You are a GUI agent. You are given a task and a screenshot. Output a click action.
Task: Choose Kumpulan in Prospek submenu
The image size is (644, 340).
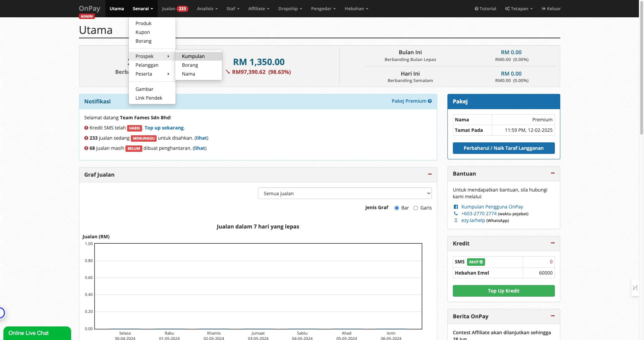coord(199,56)
